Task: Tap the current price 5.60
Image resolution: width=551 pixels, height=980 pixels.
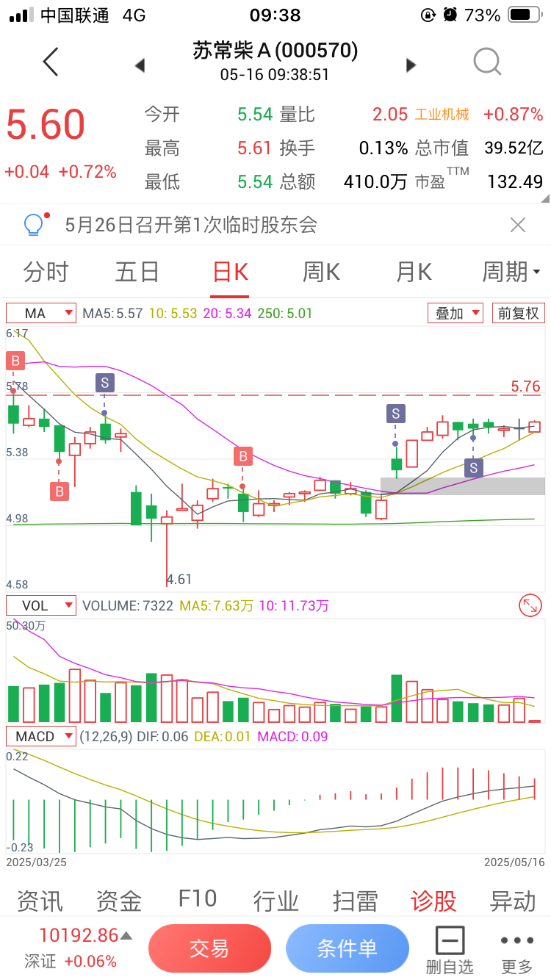Action: click(46, 125)
